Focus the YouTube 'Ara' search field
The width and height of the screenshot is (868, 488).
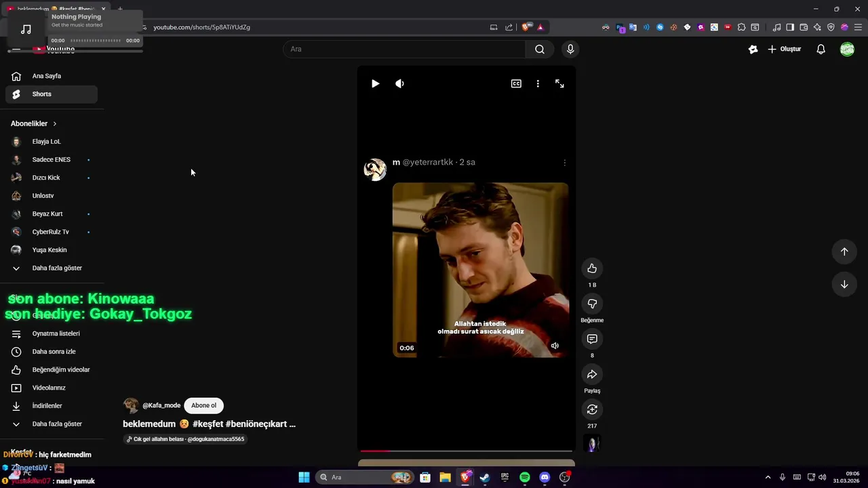pos(404,49)
